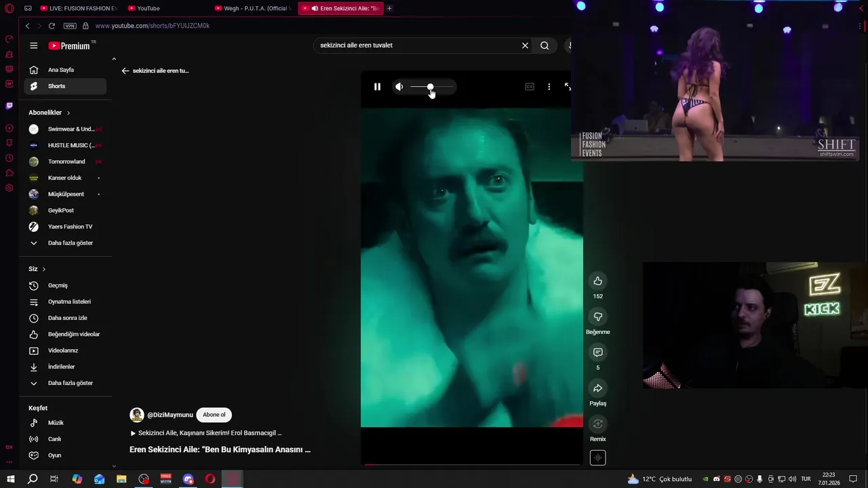Image resolution: width=868 pixels, height=488 pixels.
Task: Open Videolarınız in sidebar
Action: 65,350
